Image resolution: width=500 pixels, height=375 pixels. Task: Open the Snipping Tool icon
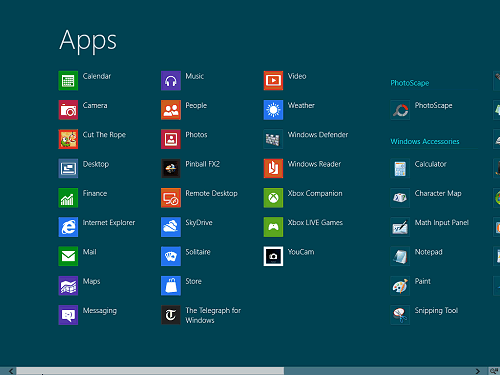coord(400,315)
